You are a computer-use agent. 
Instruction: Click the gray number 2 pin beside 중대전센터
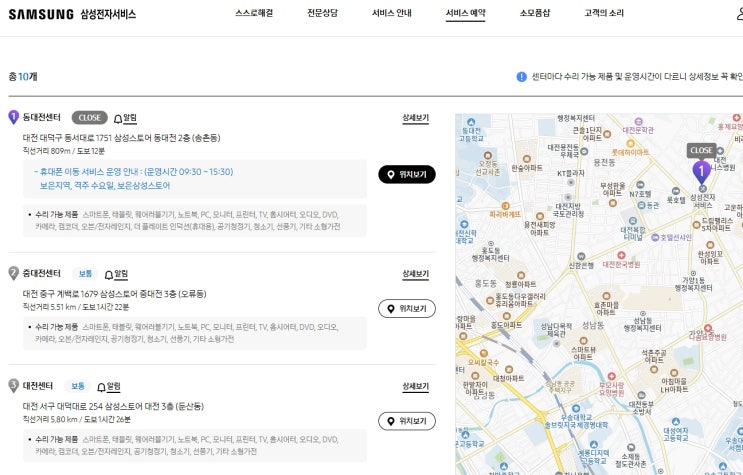click(14, 273)
